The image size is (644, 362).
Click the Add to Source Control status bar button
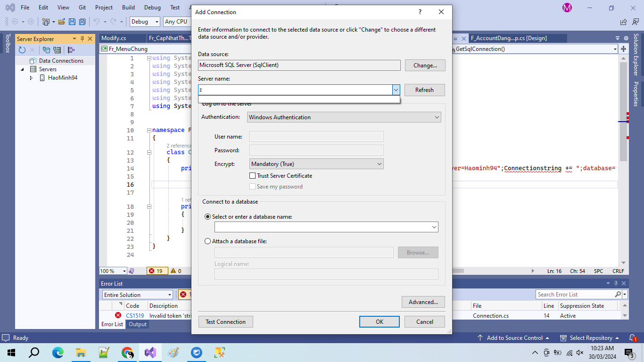coord(513,338)
